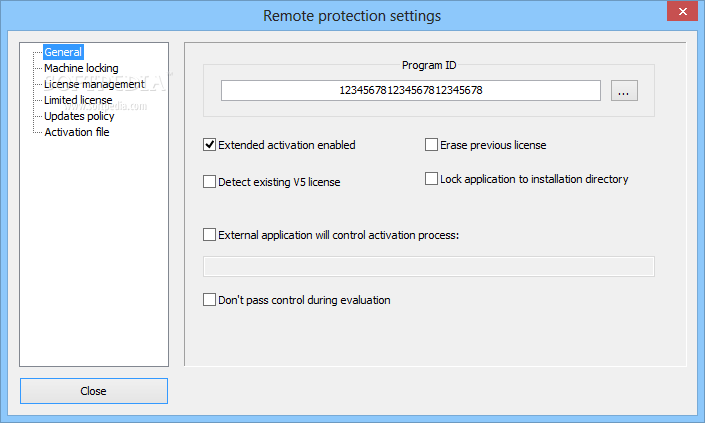Image resolution: width=705 pixels, height=423 pixels.
Task: Select General in the settings tree
Action: pos(63,52)
